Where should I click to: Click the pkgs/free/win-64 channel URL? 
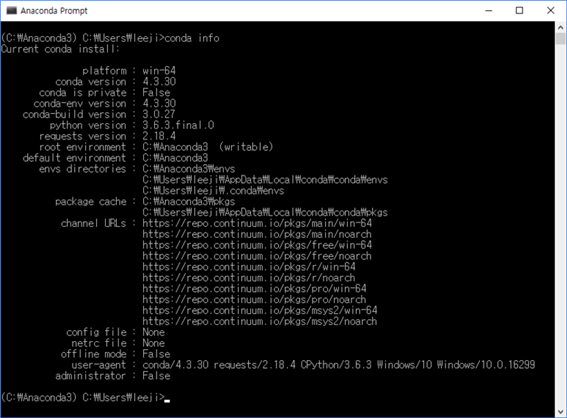click(257, 245)
